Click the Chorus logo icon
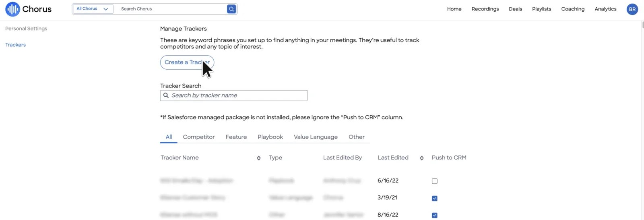Image resolution: width=644 pixels, height=220 pixels. (12, 9)
